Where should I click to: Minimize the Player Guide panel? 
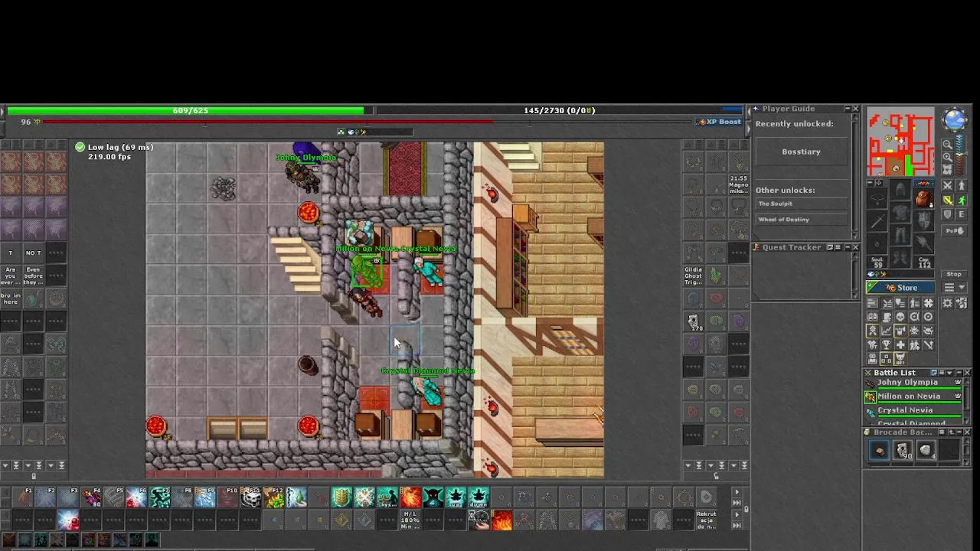(847, 109)
